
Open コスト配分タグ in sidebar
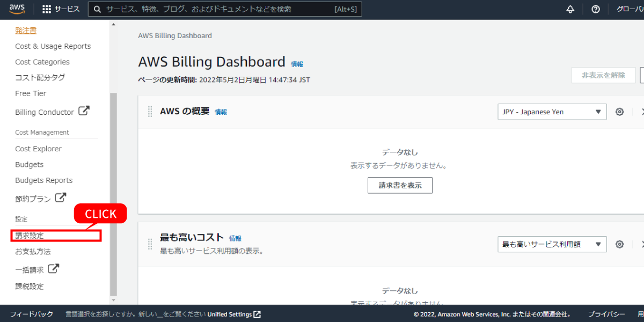point(40,77)
